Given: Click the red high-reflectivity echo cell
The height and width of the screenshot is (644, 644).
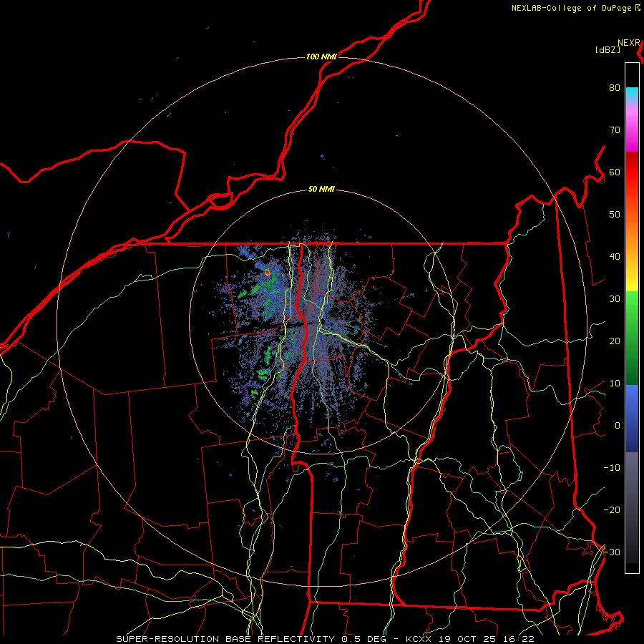Looking at the screenshot, I should coord(268,271).
